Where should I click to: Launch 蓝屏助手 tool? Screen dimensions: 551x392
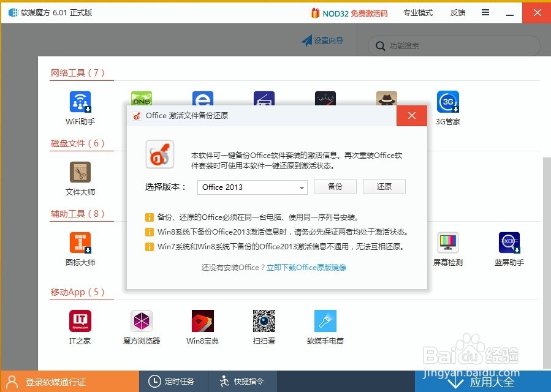point(509,249)
